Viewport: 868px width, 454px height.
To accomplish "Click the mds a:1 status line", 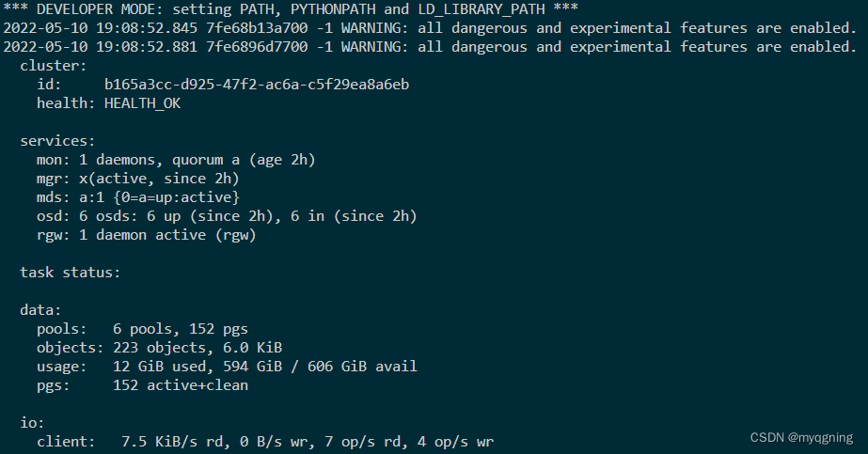I will click(138, 197).
